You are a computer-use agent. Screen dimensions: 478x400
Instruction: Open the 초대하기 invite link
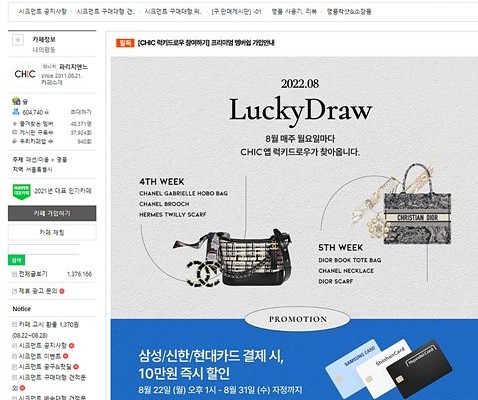coord(81,112)
